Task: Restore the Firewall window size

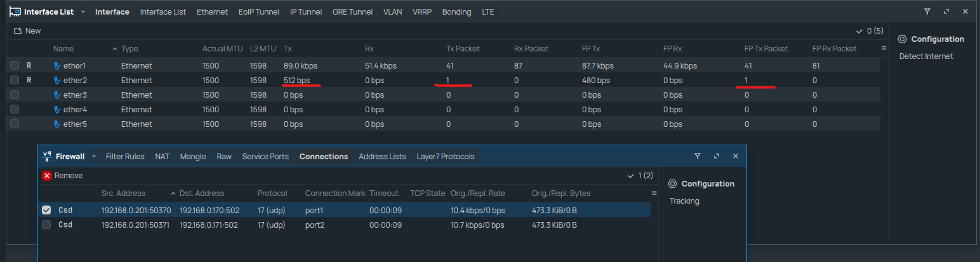Action: [x=717, y=156]
